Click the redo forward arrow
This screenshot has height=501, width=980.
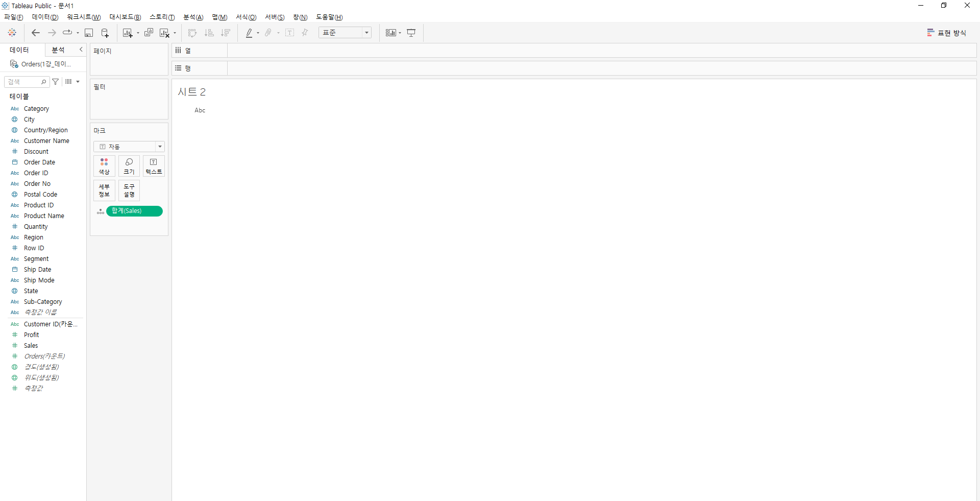(52, 33)
